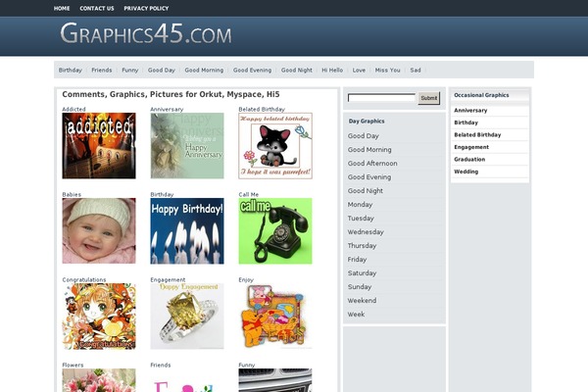Click the Graphics45.com logo
588x392 pixels.
click(x=145, y=33)
